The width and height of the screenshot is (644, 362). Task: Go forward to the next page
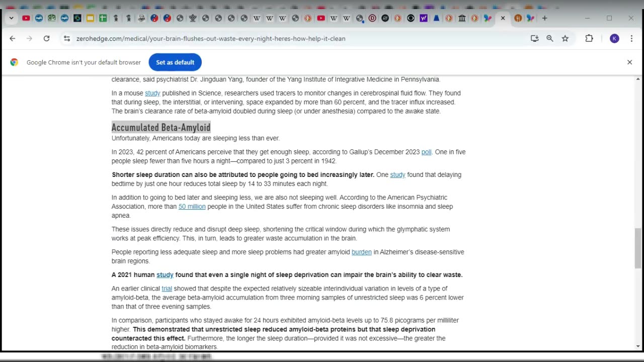[x=29, y=38]
